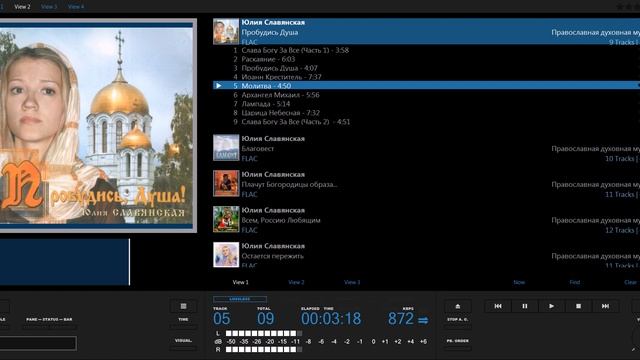Screen dimensions: 640x360
Task: Select the playing track Молитва - 4:50
Action: click(x=426, y=86)
